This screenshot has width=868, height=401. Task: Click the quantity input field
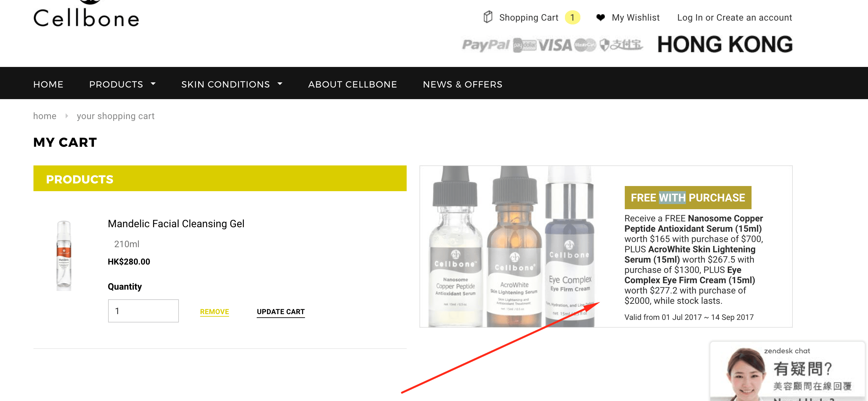(x=143, y=311)
